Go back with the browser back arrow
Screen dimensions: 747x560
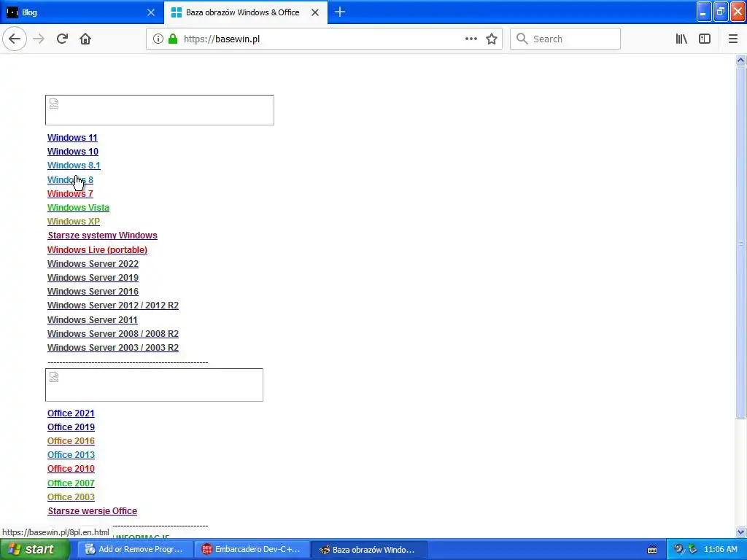click(x=15, y=39)
